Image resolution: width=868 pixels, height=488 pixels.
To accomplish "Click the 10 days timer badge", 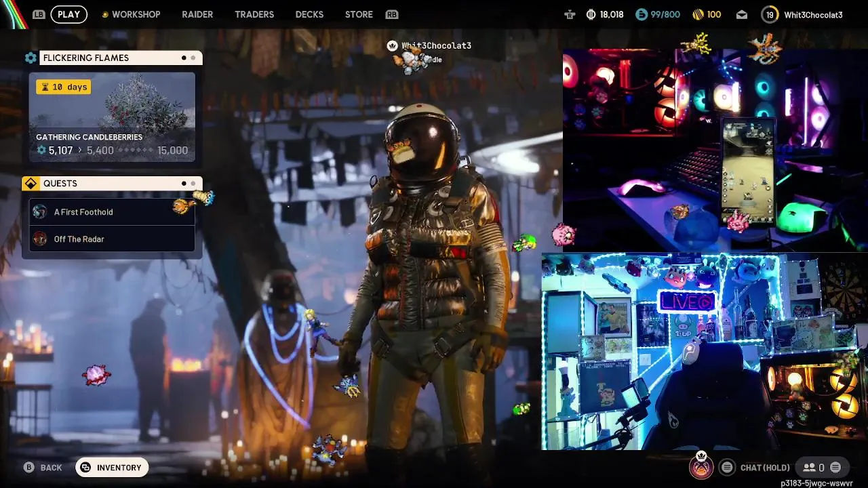I will click(63, 87).
